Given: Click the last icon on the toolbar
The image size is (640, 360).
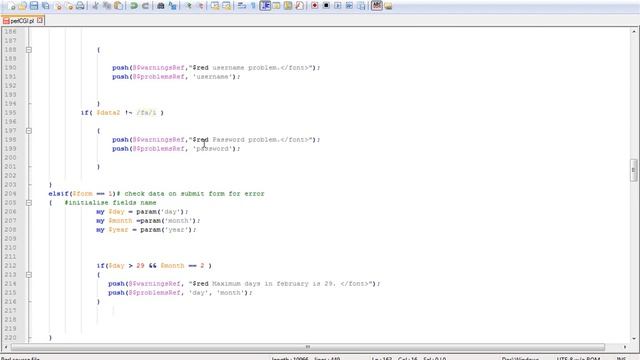Looking at the screenshot, I should 388,6.
